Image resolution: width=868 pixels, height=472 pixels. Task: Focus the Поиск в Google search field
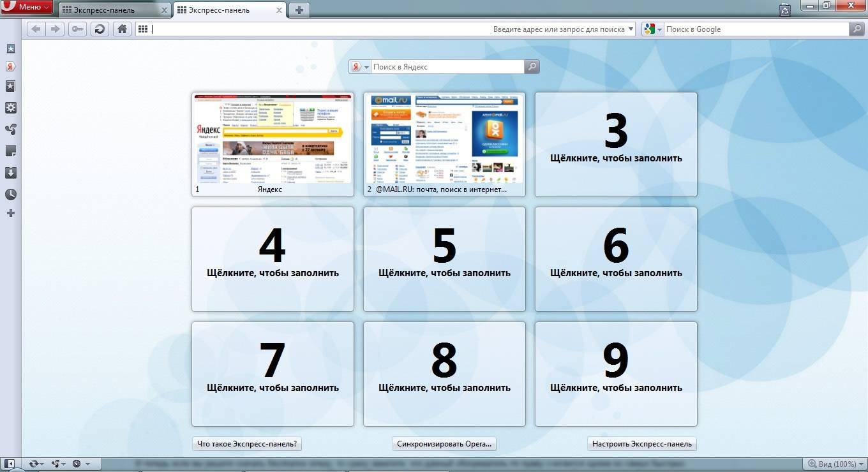tap(756, 29)
